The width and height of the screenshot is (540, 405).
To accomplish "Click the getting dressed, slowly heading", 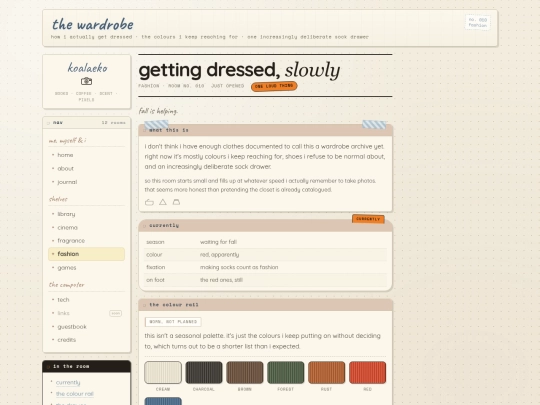I will (x=239, y=70).
